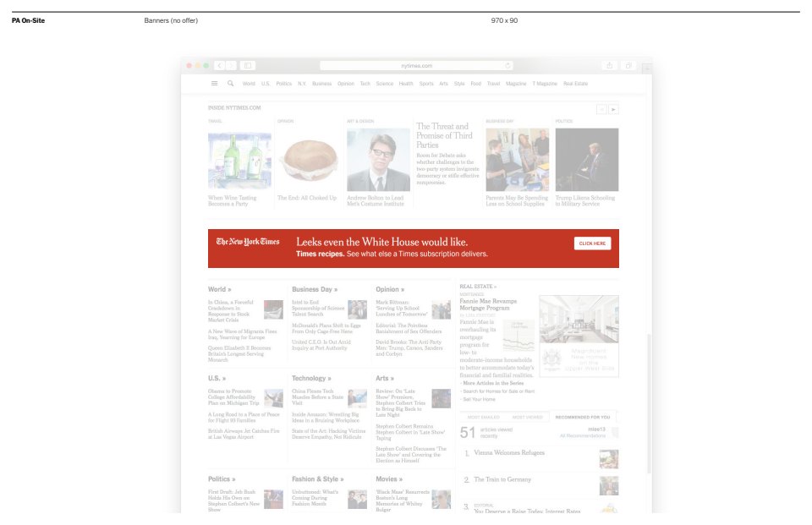Expand the U.S. » section heading
The height and width of the screenshot is (525, 812).
(217, 379)
